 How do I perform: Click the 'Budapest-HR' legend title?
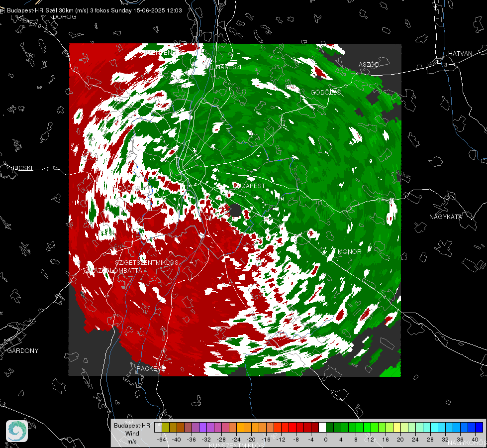pyautogui.click(x=132, y=425)
